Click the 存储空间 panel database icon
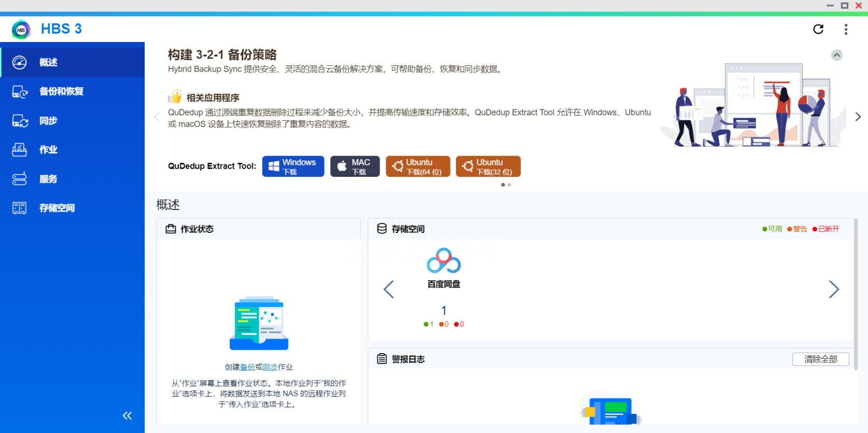This screenshot has height=433, width=868. click(382, 229)
